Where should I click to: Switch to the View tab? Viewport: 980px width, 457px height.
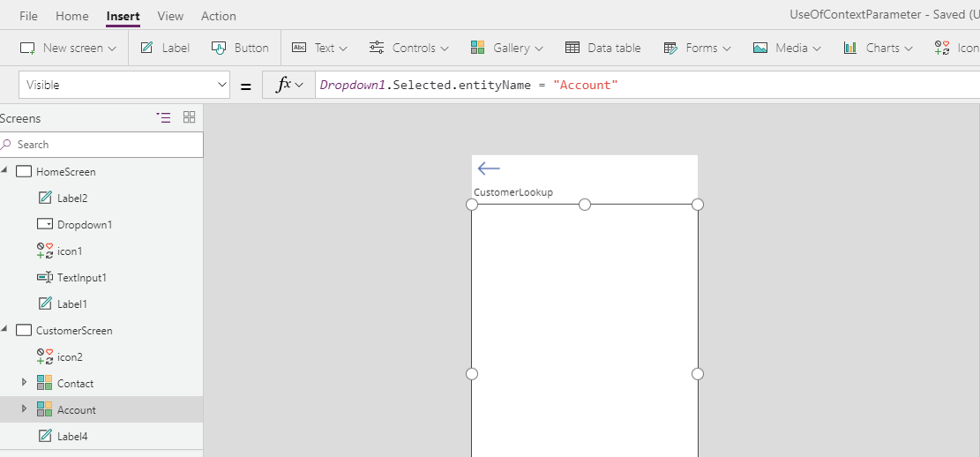[170, 16]
